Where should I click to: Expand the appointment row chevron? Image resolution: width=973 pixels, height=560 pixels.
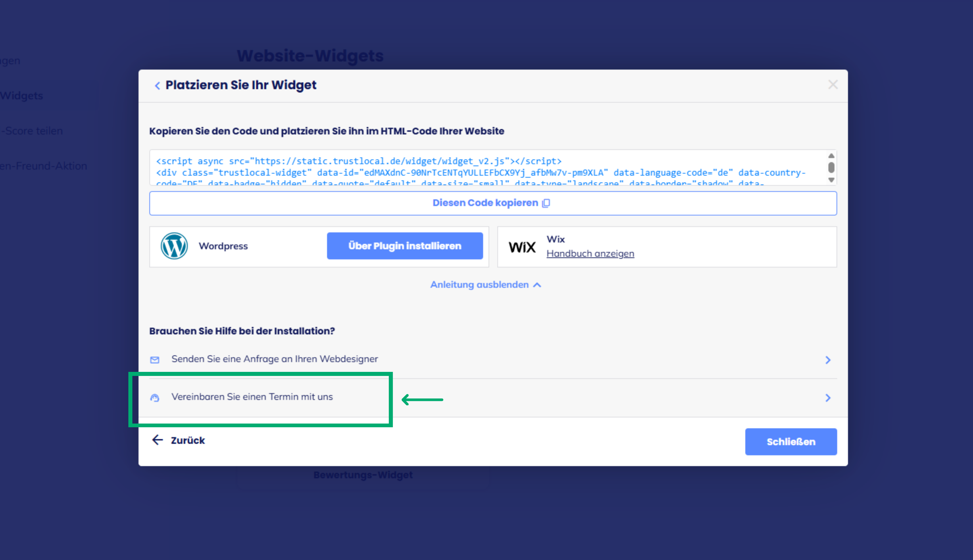(x=828, y=398)
